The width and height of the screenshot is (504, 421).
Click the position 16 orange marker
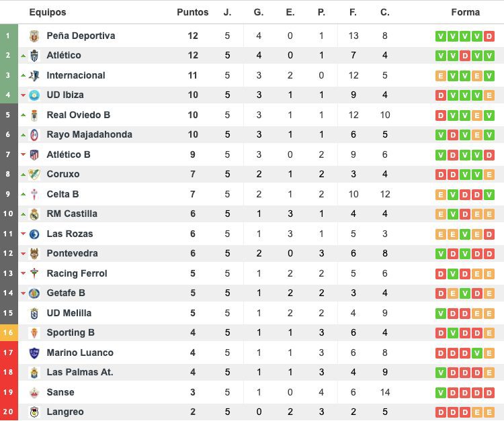coord(9,332)
